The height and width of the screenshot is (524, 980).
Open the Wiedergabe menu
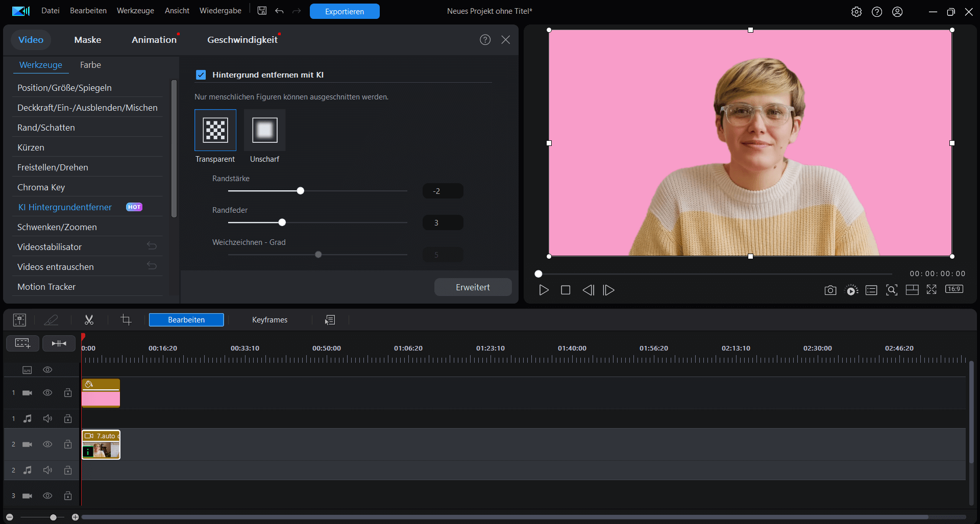[220, 11]
